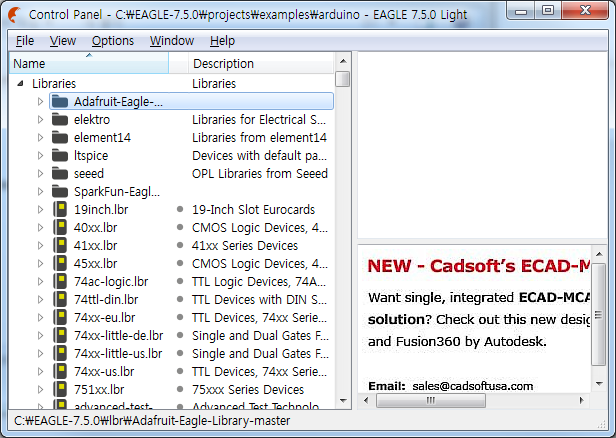Click the 751xx.lbr library icon
The height and width of the screenshot is (438, 616).
[x=60, y=389]
